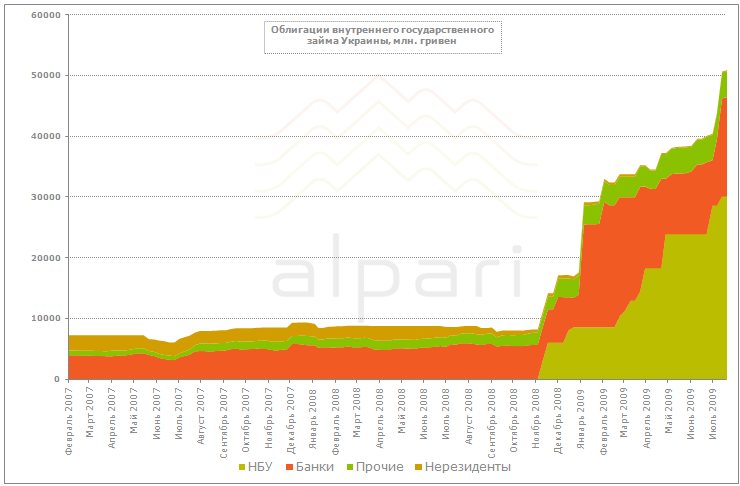Click the Нерезиденты legend color swatch

click(x=418, y=468)
